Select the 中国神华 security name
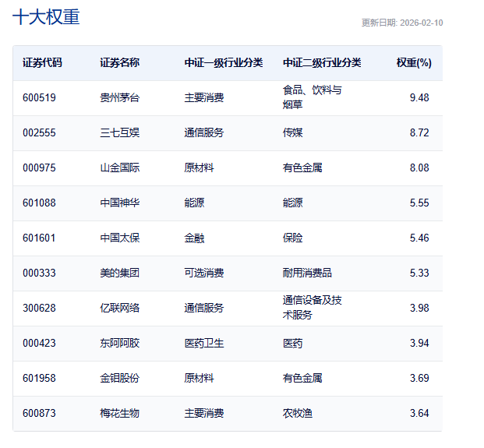Image resolution: width=484 pixels, height=448 pixels. point(120,203)
